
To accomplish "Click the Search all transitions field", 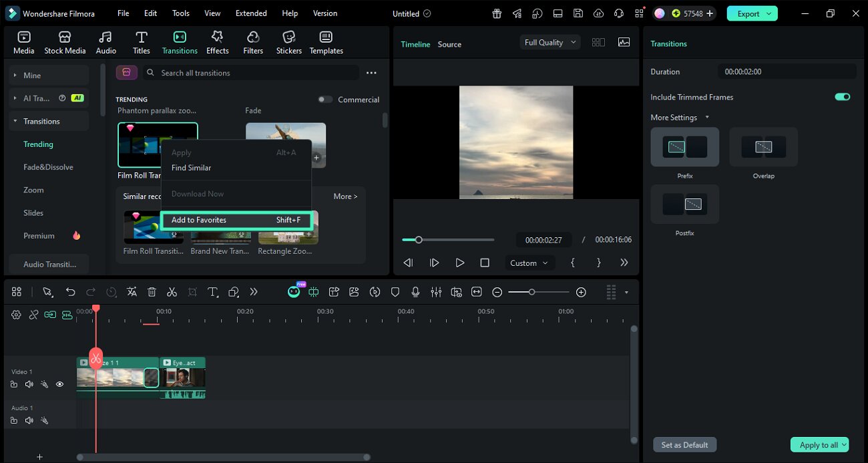I will 251,73.
